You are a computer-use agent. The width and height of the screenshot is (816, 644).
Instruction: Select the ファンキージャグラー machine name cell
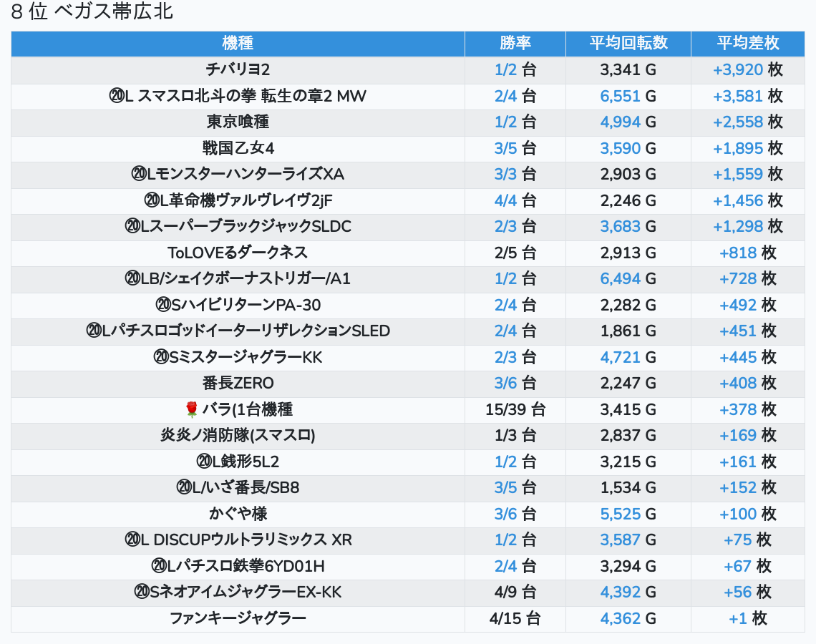[x=238, y=618]
